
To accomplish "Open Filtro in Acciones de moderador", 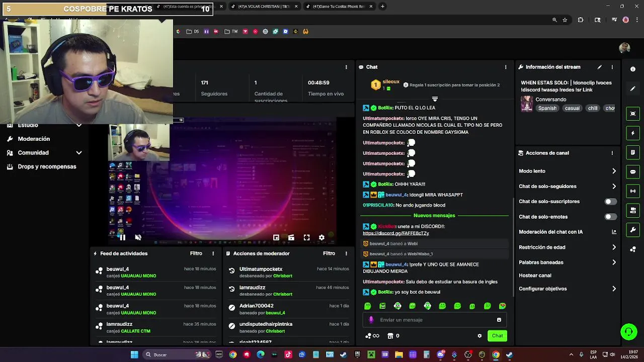I will (x=329, y=253).
